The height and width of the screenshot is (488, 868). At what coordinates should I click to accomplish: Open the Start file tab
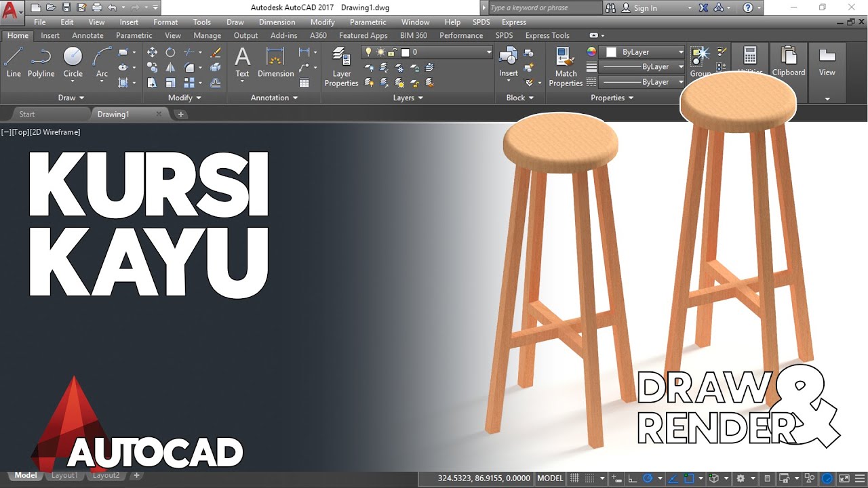click(27, 114)
